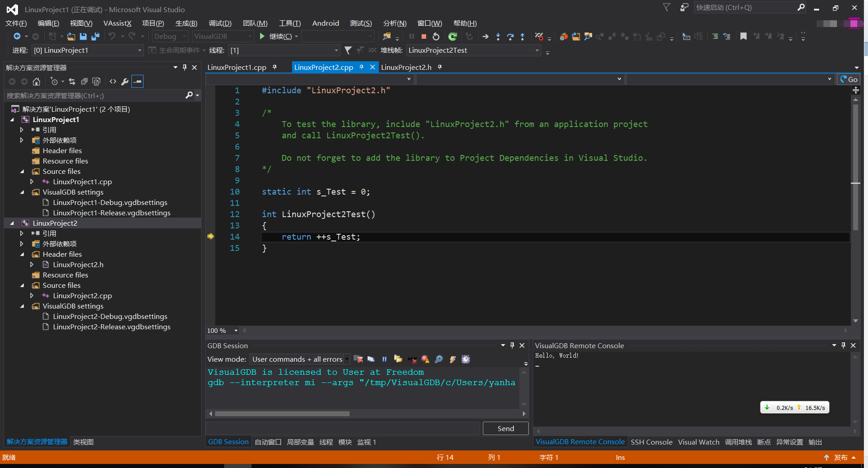868x468 pixels.
Task: Collapse the LinuxProject2 project node
Action: click(12, 223)
